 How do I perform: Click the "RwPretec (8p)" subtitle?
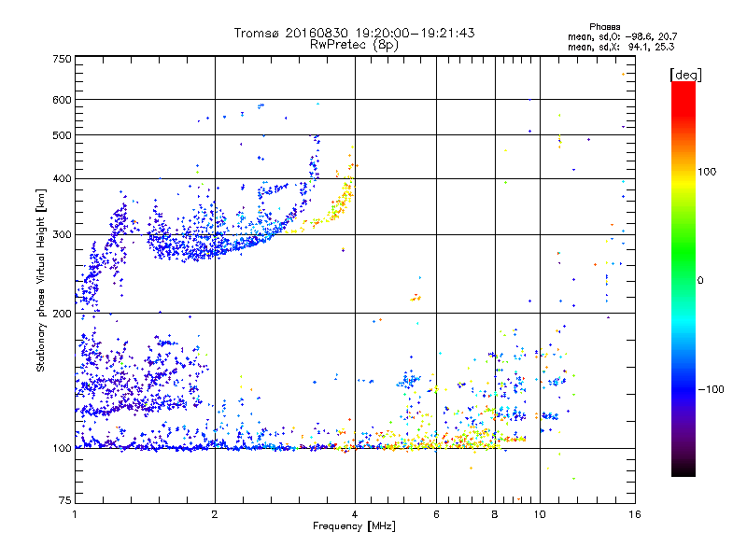click(354, 45)
